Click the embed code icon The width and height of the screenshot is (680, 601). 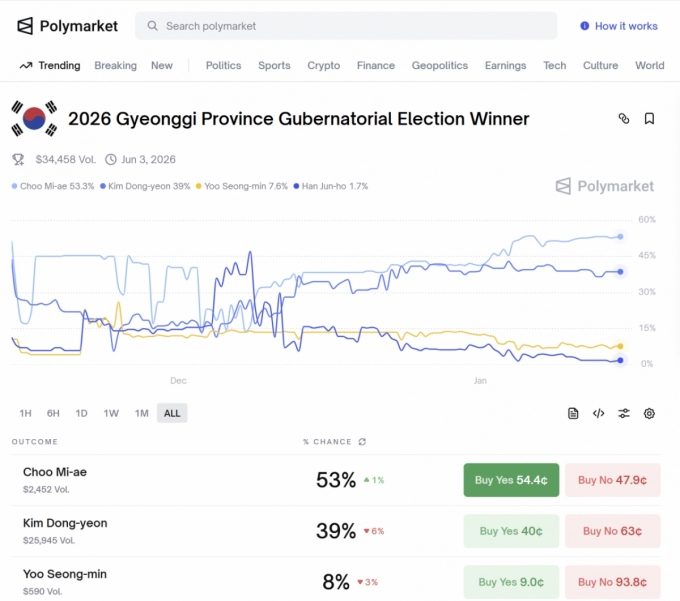[598, 413]
